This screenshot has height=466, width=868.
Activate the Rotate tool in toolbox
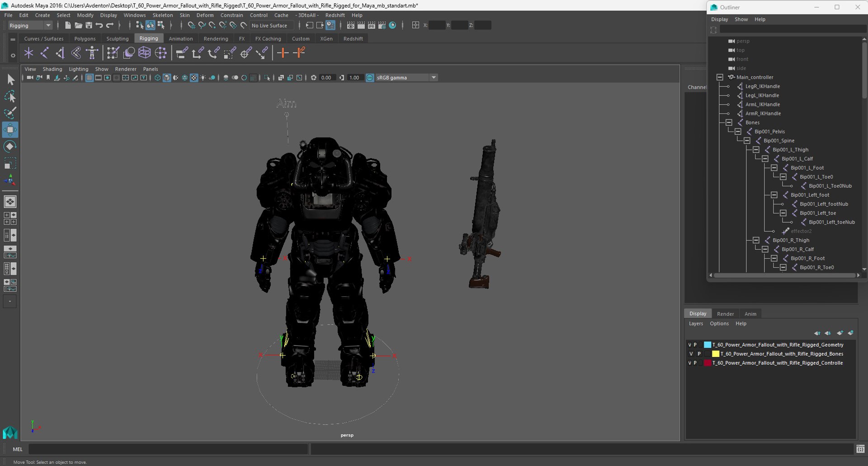(x=10, y=147)
